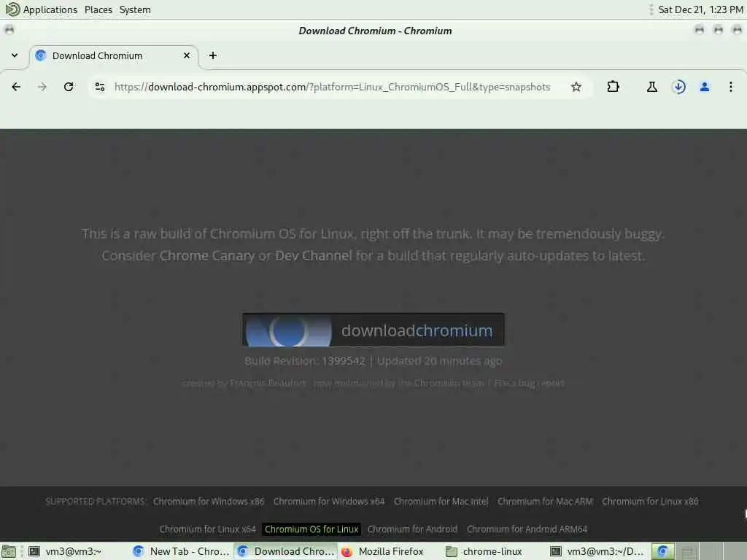Open chrome-linux folder window from taskbar
This screenshot has height=560, width=747.
484,551
